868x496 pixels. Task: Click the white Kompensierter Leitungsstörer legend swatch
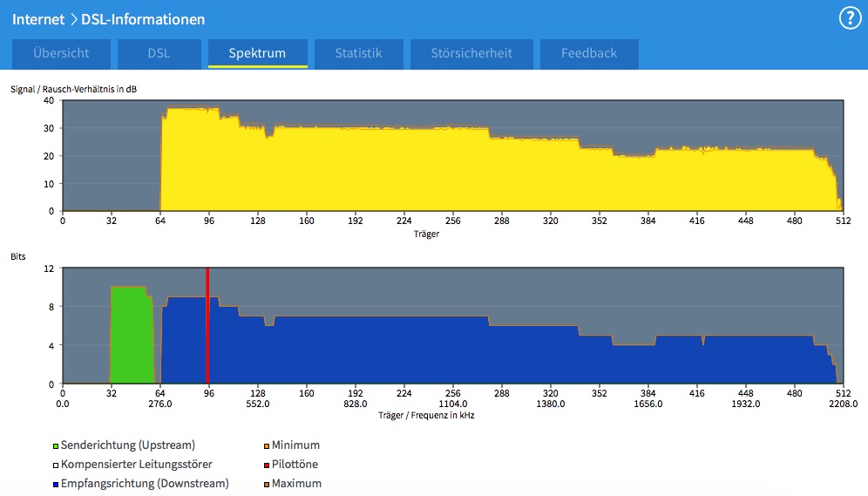56,465
